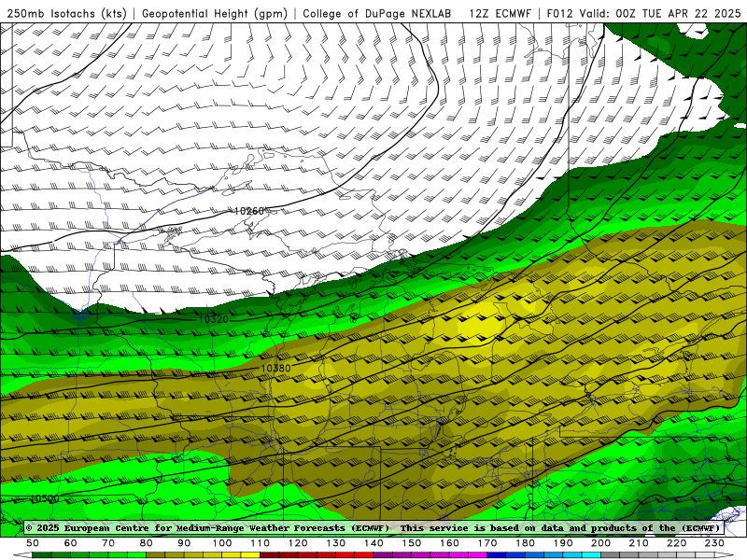
Task: Click the bright red swatch left of 140
Action: [x=364, y=555]
